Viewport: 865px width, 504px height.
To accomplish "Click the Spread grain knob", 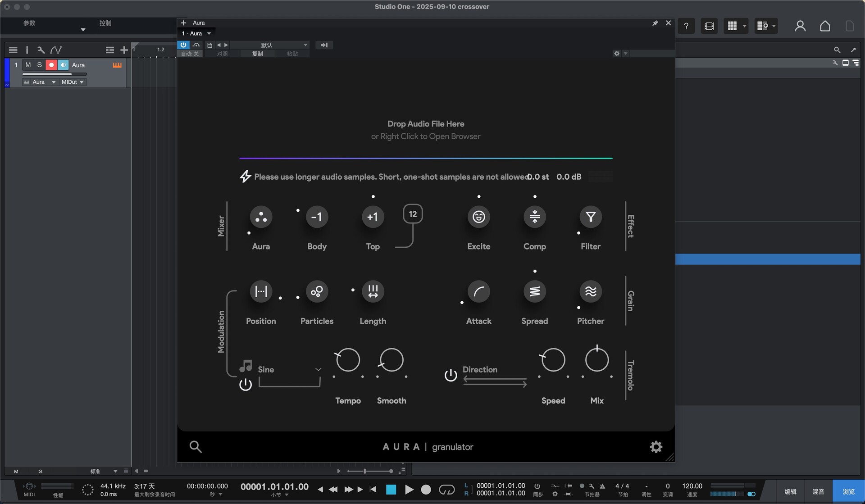I will [x=535, y=291].
